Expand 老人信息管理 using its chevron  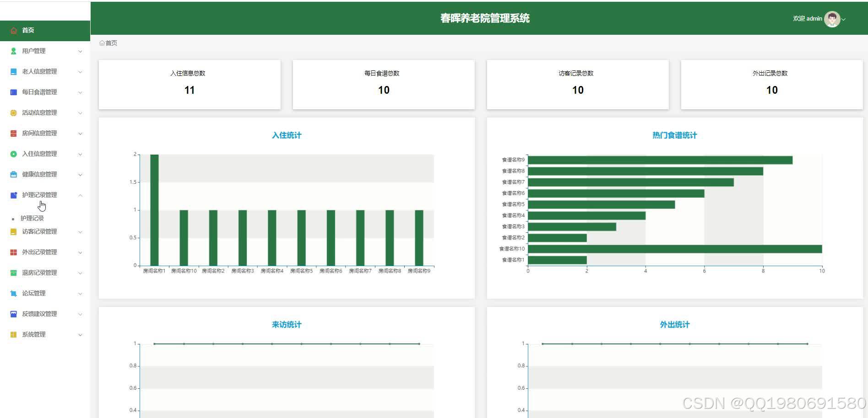(80, 72)
